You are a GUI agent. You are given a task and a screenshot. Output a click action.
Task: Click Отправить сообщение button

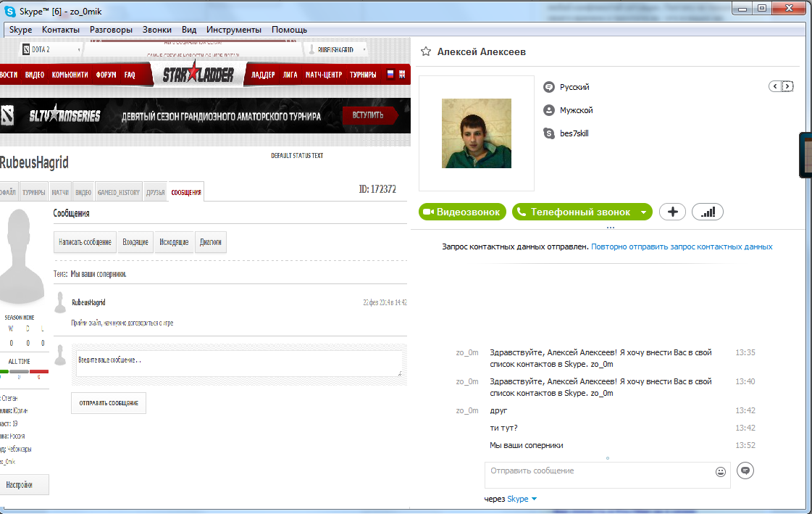tap(109, 402)
